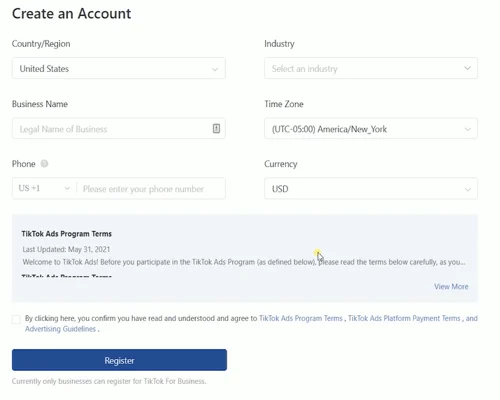
Task: Open TikTok Ads Platform Payment Terms link
Action: [404, 318]
